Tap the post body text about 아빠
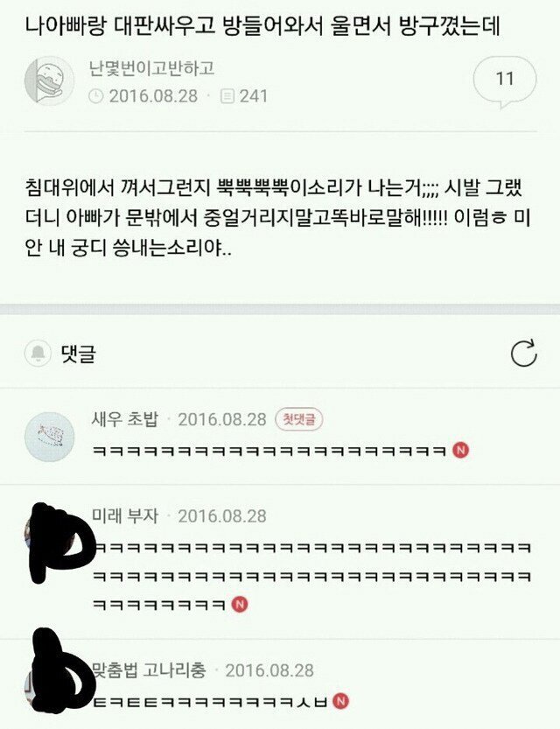 point(278,218)
